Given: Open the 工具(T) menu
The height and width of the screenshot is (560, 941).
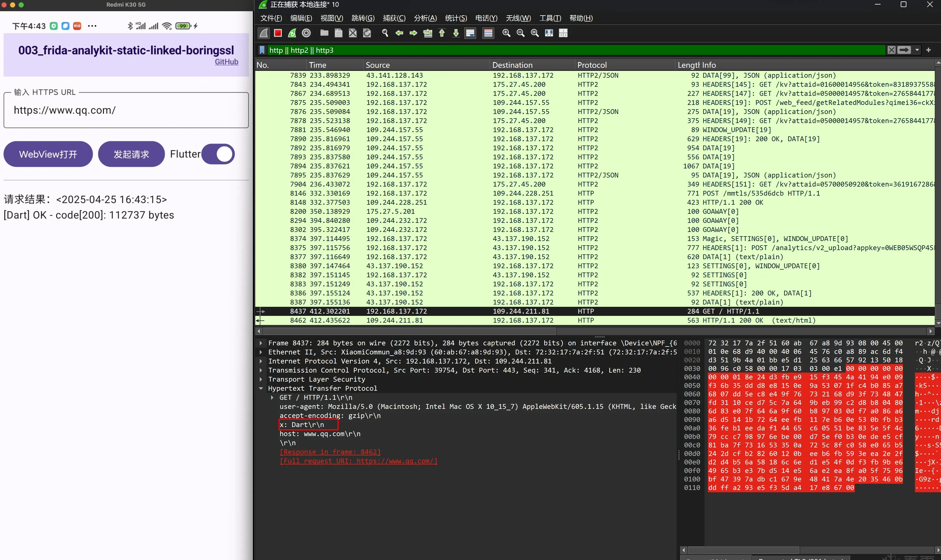Looking at the screenshot, I should [x=550, y=18].
